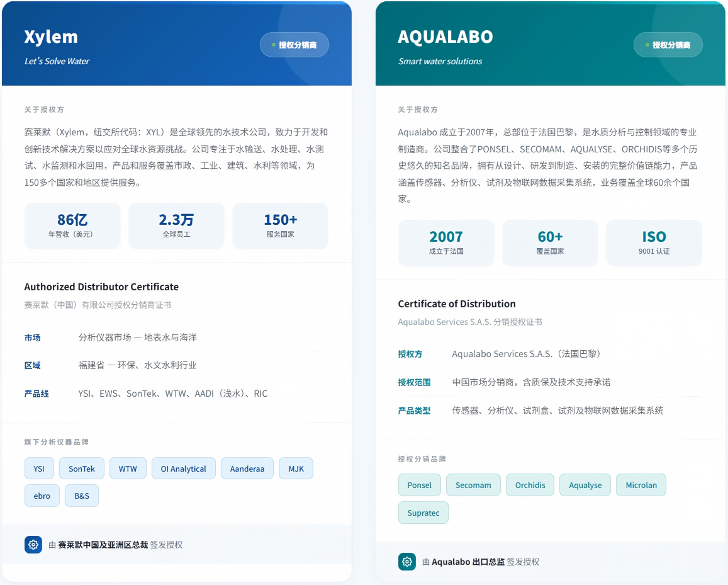The height and width of the screenshot is (585, 728).
Task: Select the B&S brand tag
Action: (82, 496)
